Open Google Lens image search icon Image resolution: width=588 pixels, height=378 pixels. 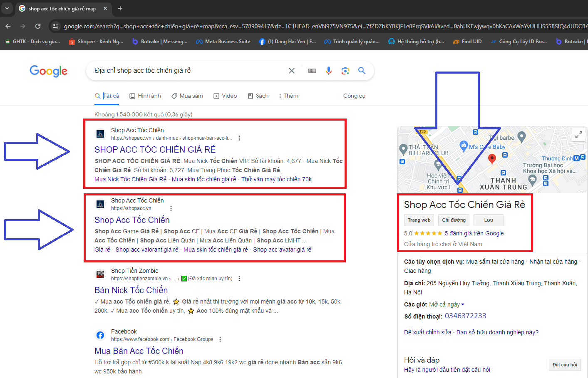point(345,71)
